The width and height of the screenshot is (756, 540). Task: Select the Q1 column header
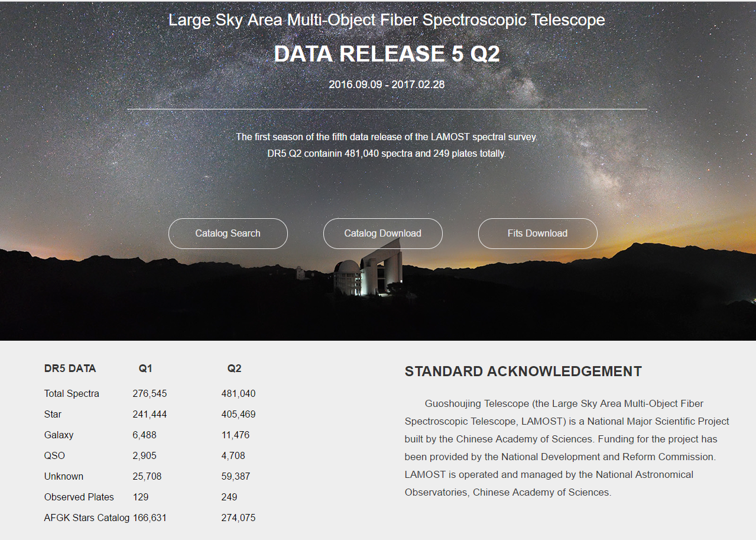(x=145, y=368)
